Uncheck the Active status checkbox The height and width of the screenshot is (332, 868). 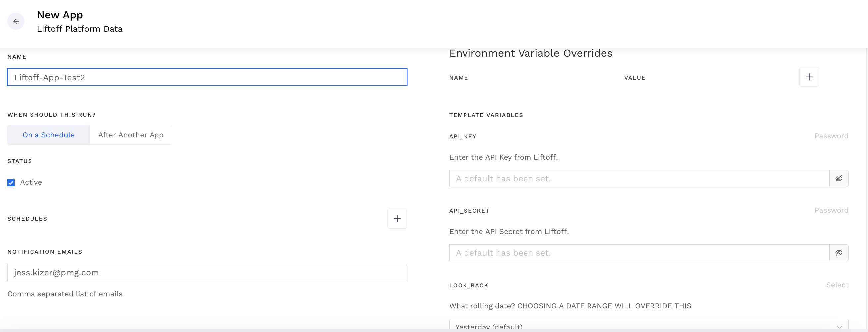[x=11, y=183]
